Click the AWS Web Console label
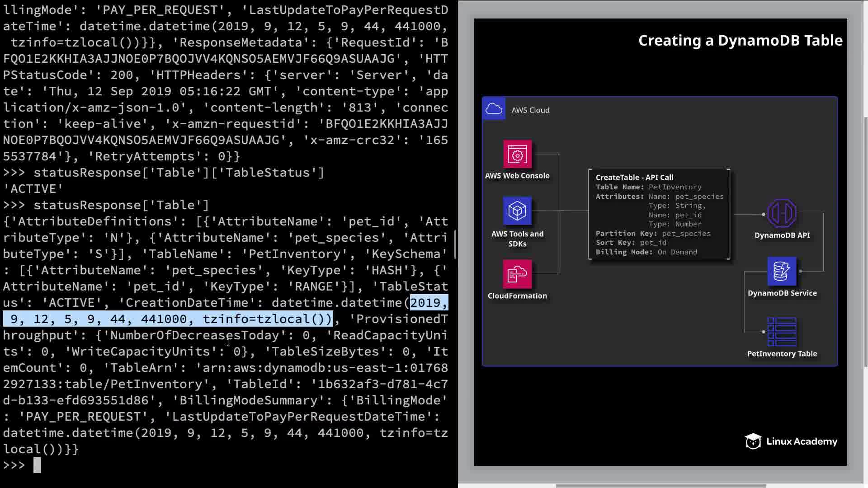The height and width of the screenshot is (488, 868). coord(517,176)
